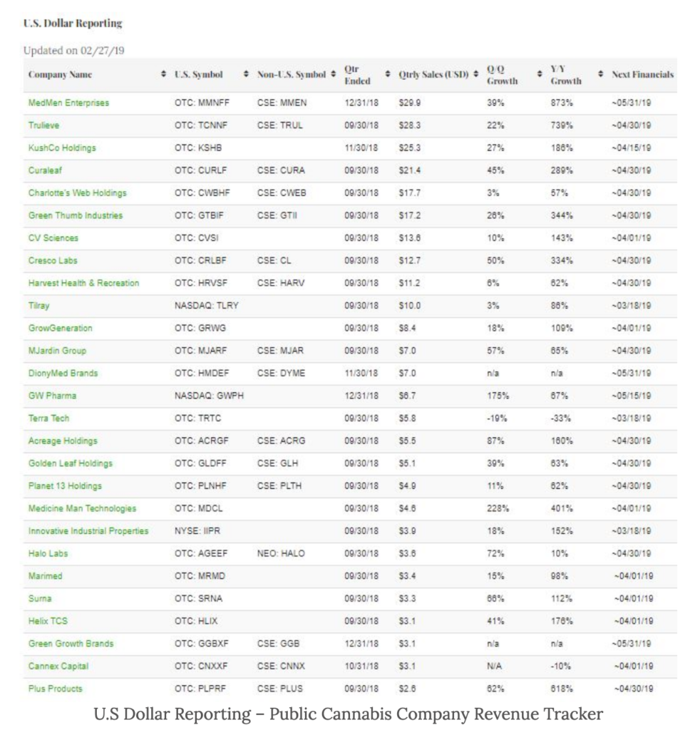Open MJardin Group link
Viewport: 700px width, 730px height.
[x=57, y=351]
